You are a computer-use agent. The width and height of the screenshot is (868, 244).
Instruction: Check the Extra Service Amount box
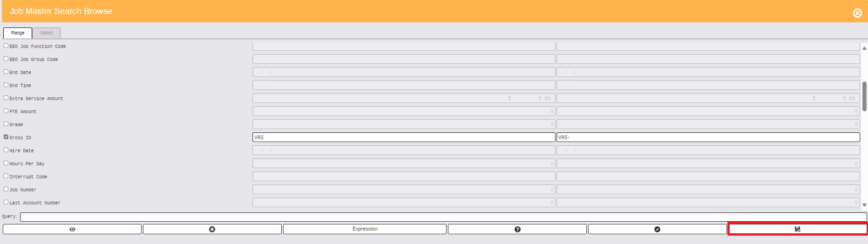[6, 98]
